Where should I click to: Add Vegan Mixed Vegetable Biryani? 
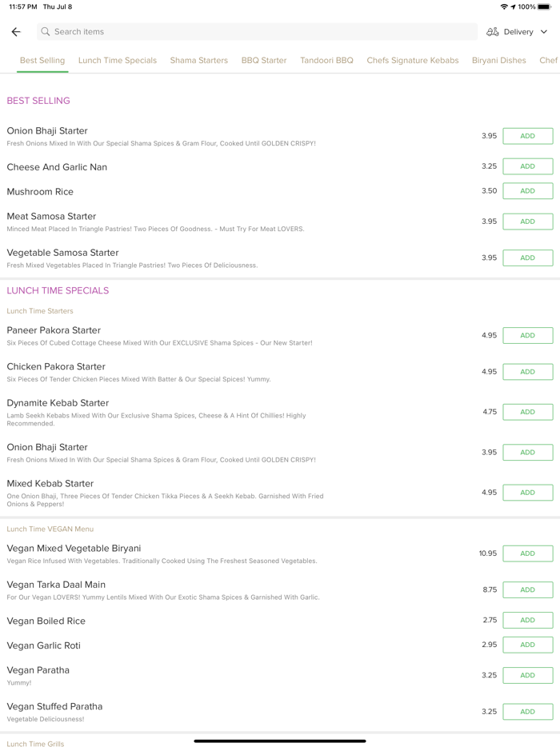click(x=527, y=553)
